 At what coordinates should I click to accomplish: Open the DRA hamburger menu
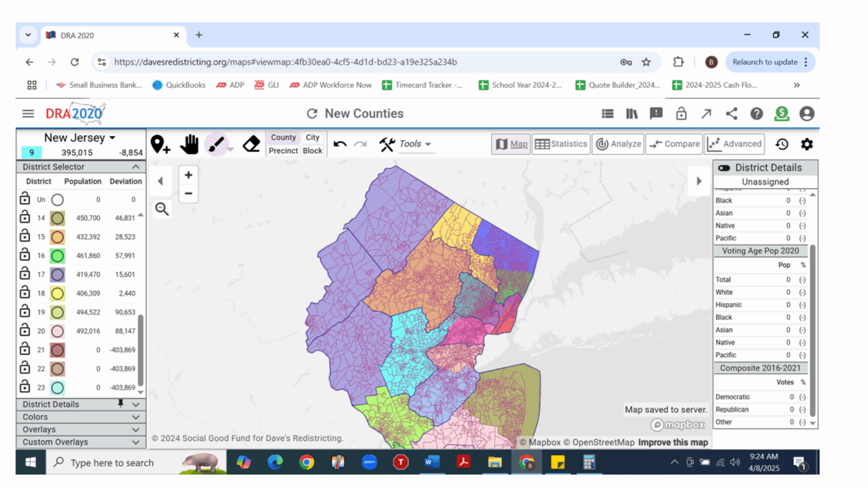tap(28, 113)
